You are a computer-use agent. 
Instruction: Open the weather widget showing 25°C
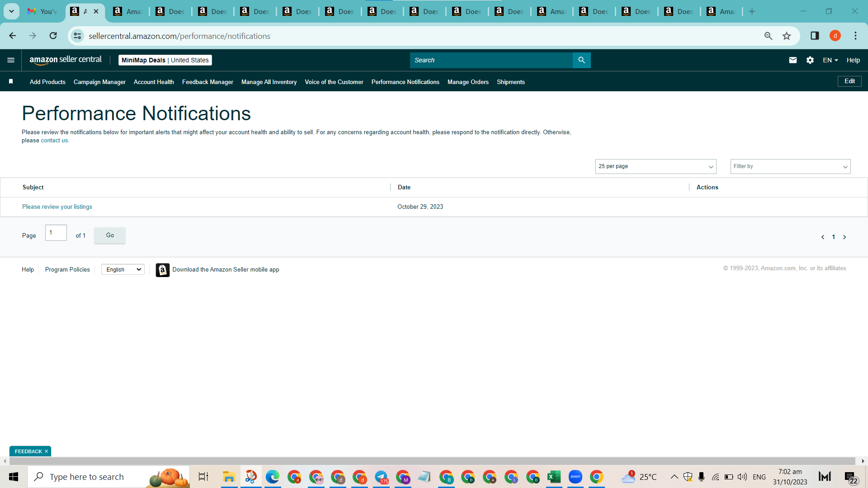coord(638,477)
